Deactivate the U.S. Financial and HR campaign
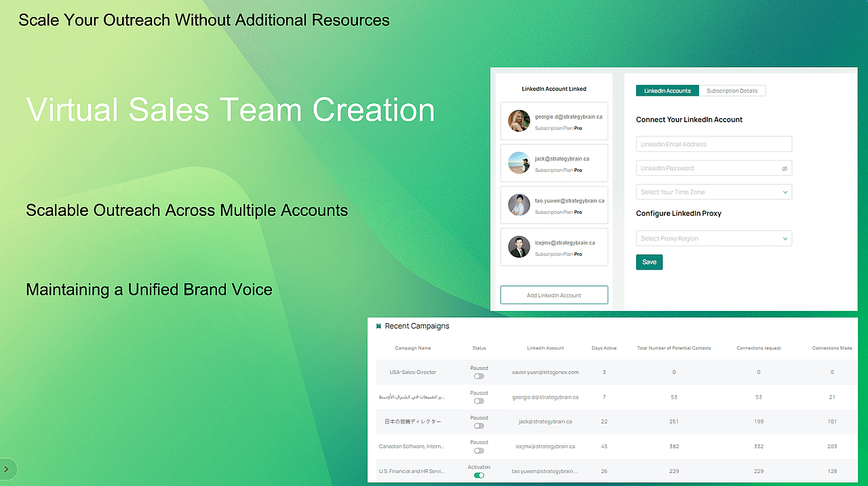The width and height of the screenshot is (868, 486). click(x=479, y=475)
